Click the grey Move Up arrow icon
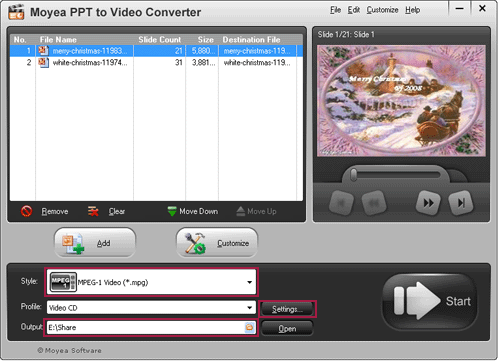500x362 pixels. (241, 211)
